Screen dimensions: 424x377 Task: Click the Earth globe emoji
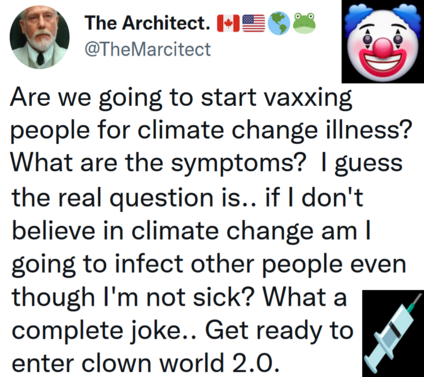click(279, 23)
